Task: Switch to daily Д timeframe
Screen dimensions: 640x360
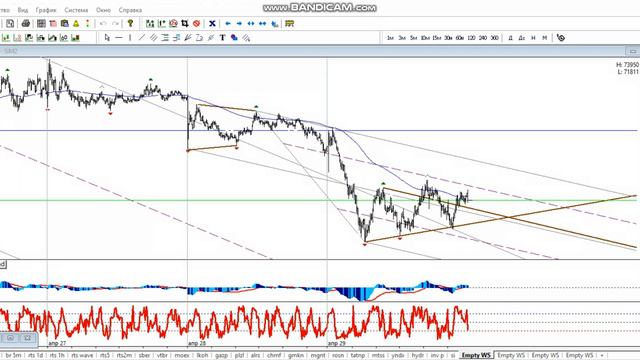Action: pos(510,38)
